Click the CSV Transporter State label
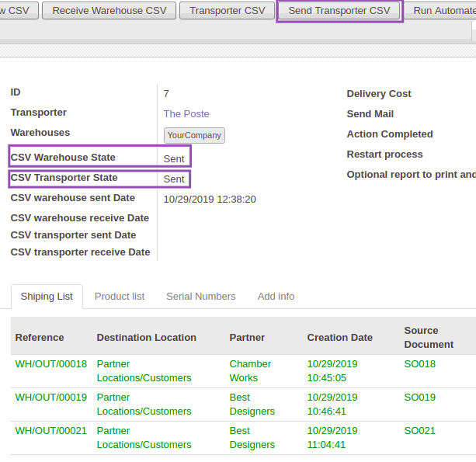Screen dimensions: 476x462 pyautogui.click(x=64, y=178)
